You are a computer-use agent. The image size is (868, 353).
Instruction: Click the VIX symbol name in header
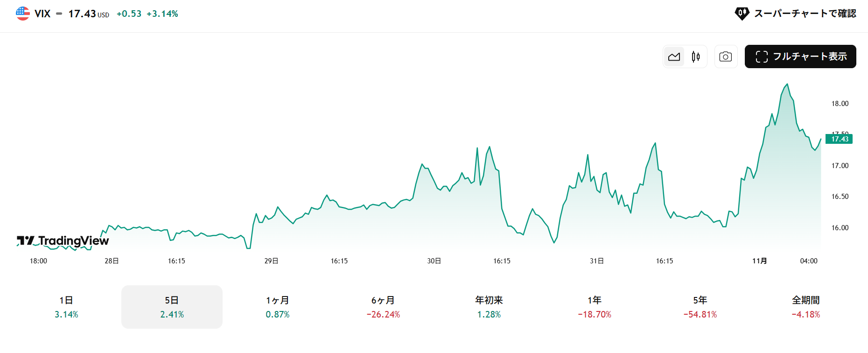(x=42, y=14)
